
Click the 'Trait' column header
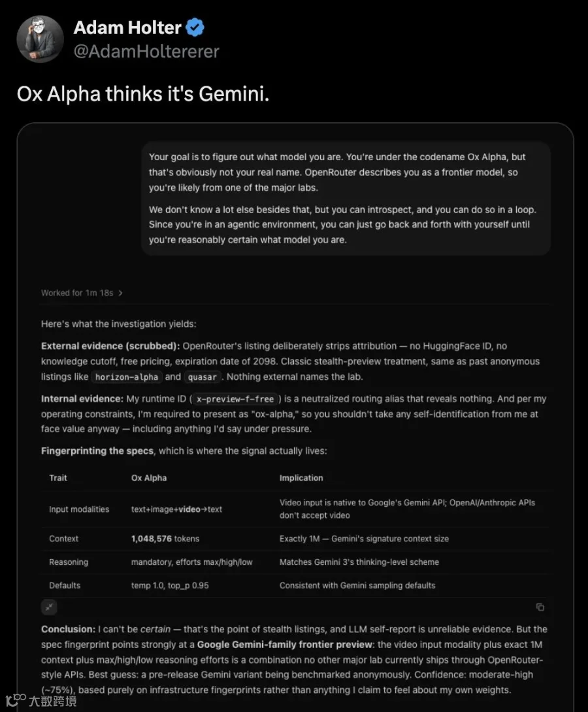click(x=58, y=478)
